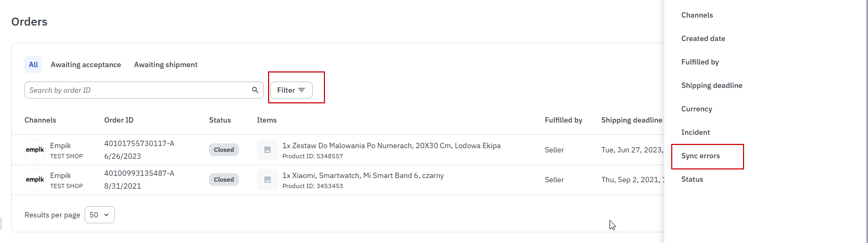The image size is (868, 243).
Task: Open Results per page dropdown
Action: click(99, 215)
